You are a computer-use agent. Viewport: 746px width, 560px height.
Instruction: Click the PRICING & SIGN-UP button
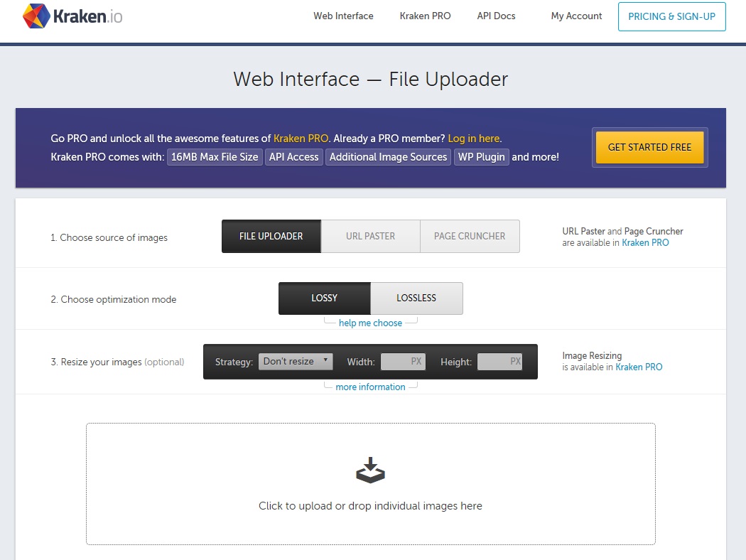click(672, 16)
